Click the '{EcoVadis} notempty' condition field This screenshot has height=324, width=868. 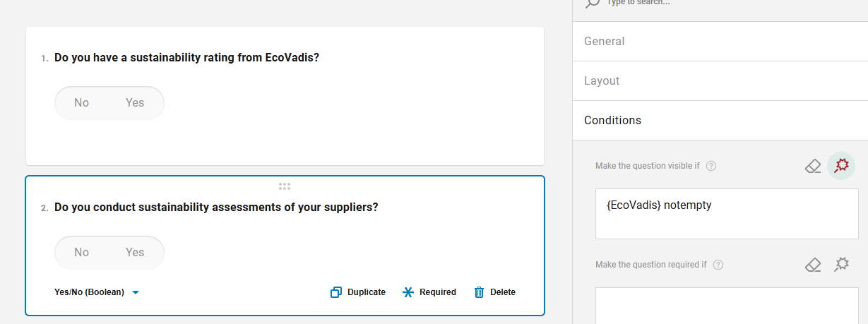click(727, 213)
